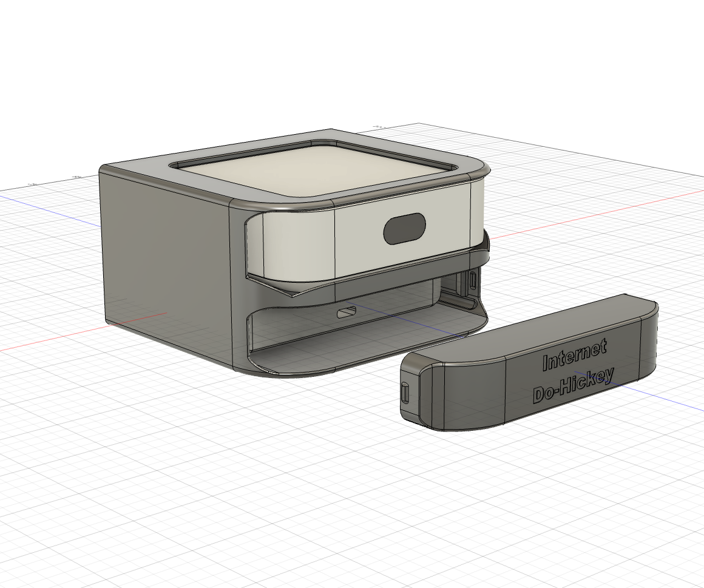Select the embossed "Internet" text
Viewport: 704px width, 588px height.
point(574,356)
